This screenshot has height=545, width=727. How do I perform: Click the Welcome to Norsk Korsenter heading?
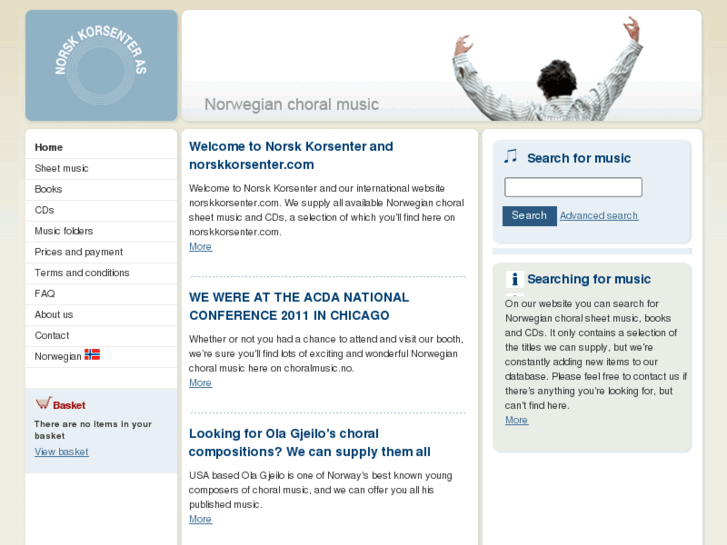coord(291,155)
